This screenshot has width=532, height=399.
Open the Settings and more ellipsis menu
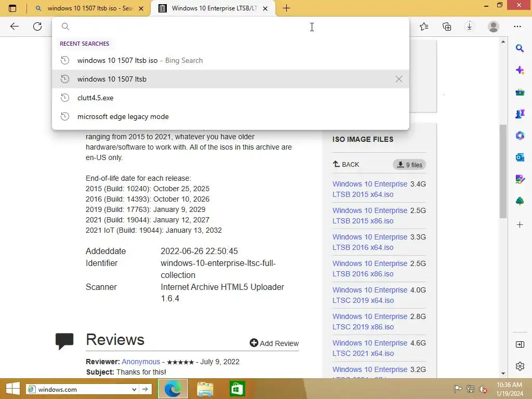(517, 26)
